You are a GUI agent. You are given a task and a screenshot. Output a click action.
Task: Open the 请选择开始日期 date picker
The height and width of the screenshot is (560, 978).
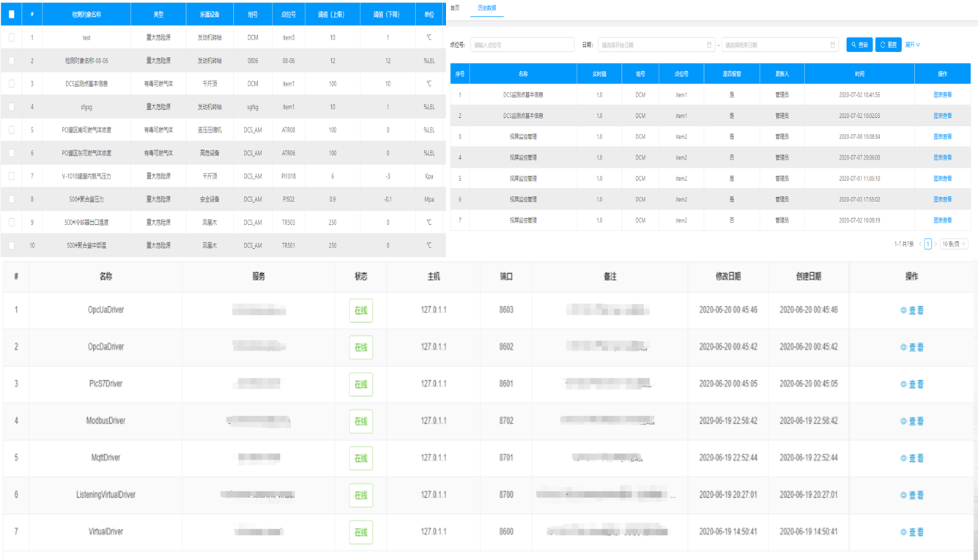tap(652, 45)
